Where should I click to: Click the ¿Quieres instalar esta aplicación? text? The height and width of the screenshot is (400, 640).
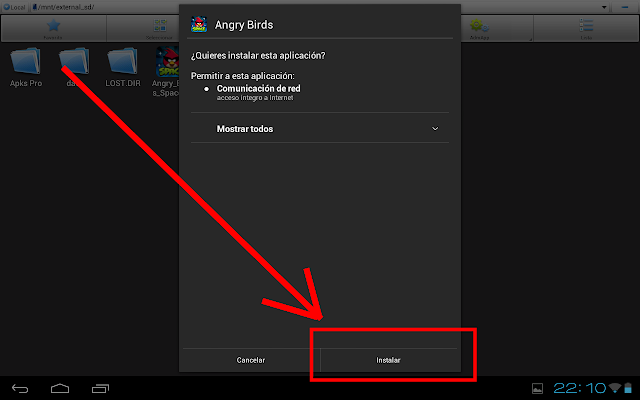258,56
